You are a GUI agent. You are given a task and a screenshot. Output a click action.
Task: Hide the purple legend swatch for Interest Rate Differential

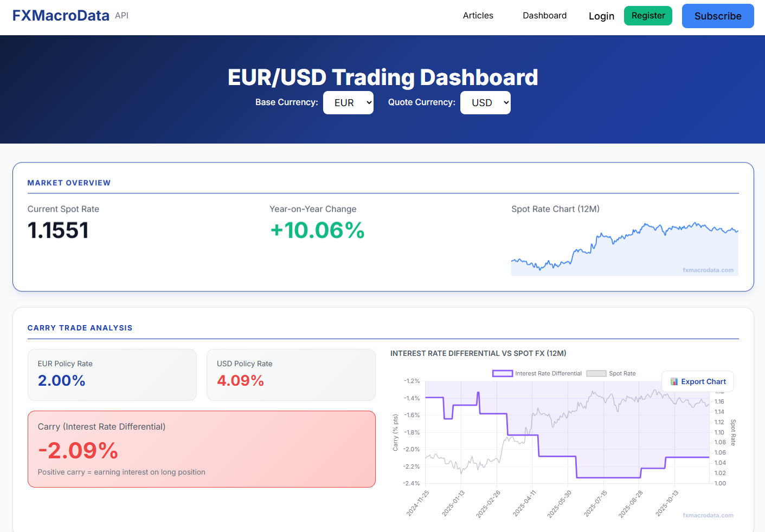click(x=503, y=373)
